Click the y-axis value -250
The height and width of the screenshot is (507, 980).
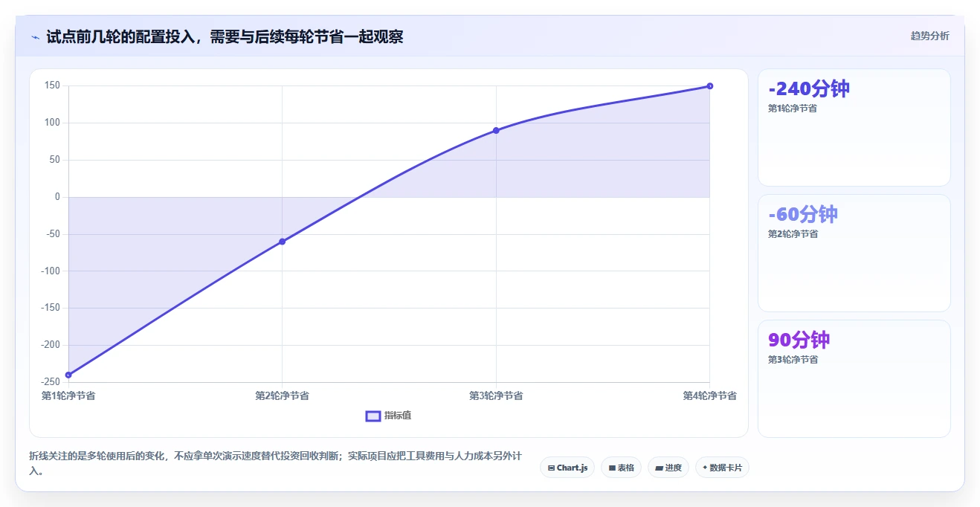pyautogui.click(x=51, y=382)
